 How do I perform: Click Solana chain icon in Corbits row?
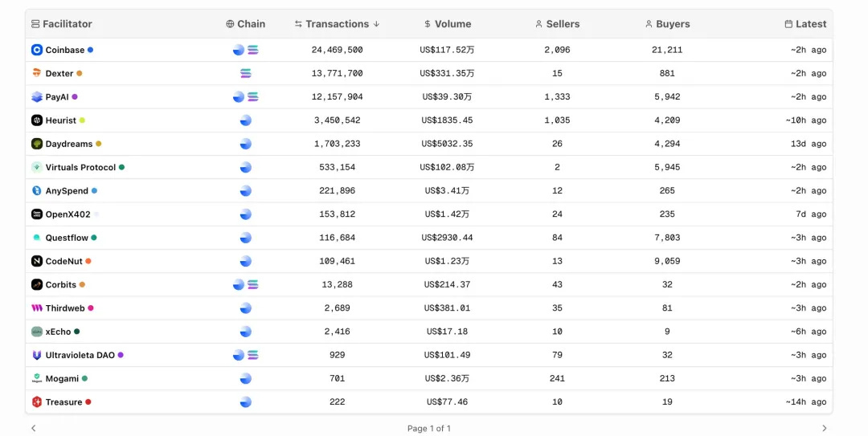coord(253,284)
